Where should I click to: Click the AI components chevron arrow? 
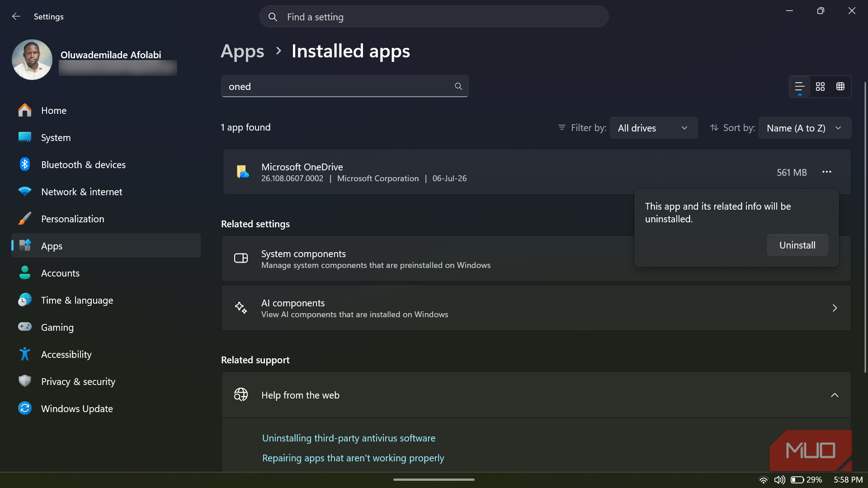[x=835, y=308]
